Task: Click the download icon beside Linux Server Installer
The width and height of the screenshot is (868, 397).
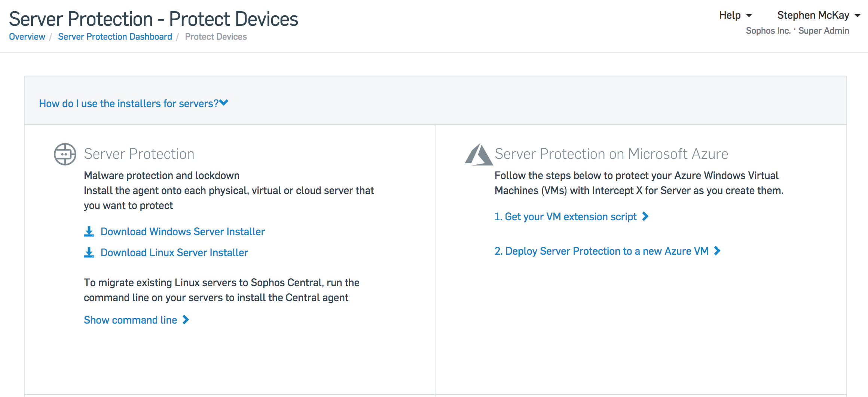Action: (89, 252)
